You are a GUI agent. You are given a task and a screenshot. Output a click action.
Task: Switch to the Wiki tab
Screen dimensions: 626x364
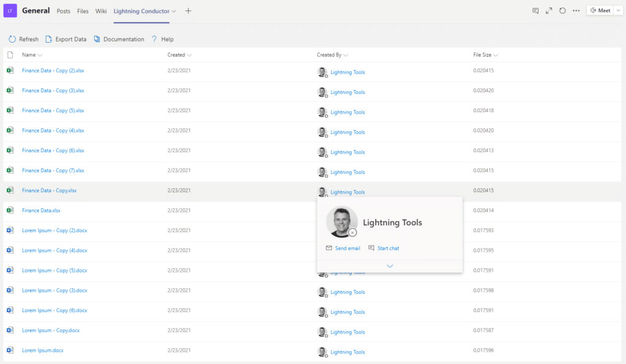click(x=101, y=11)
